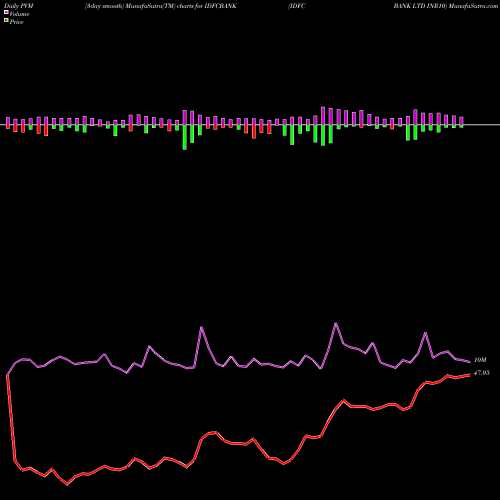Click the Price legend color swatch
Screen dimensions: 500x500
[x=6, y=21]
